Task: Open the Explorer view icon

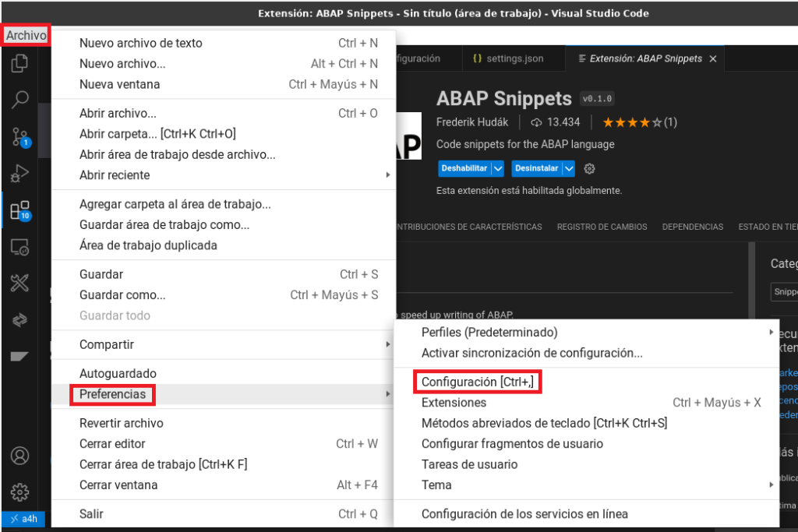Action: pos(19,64)
